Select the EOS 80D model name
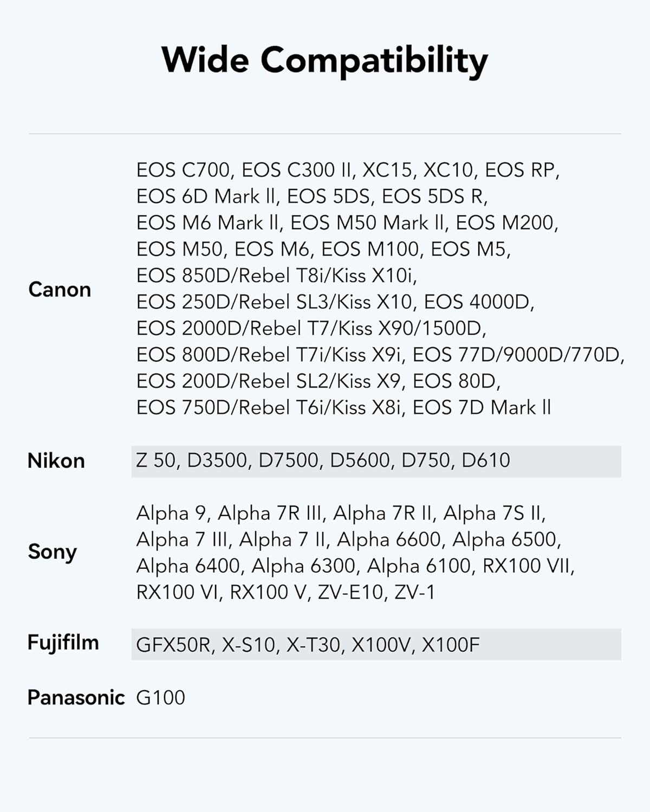650x812 pixels. [x=455, y=381]
